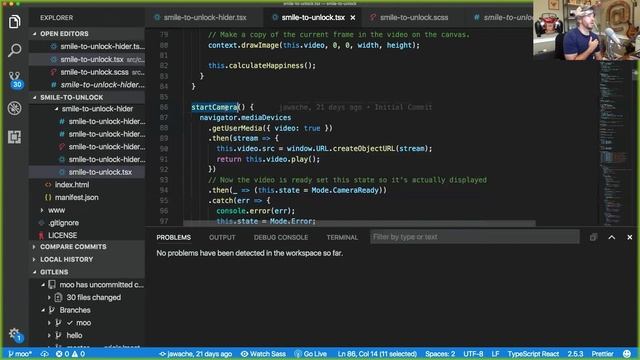This screenshot has height=360, width=640.
Task: Change end of line sequence LF
Action: click(x=495, y=354)
